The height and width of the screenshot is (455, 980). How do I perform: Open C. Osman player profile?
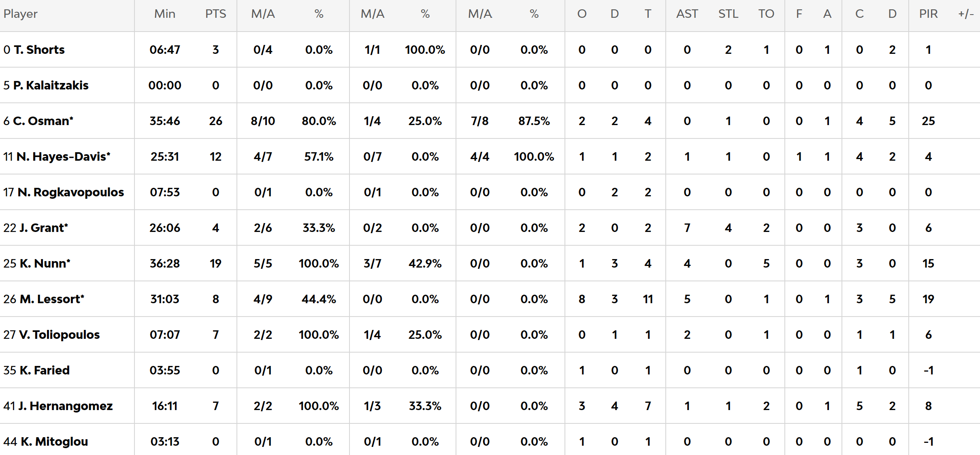(43, 121)
